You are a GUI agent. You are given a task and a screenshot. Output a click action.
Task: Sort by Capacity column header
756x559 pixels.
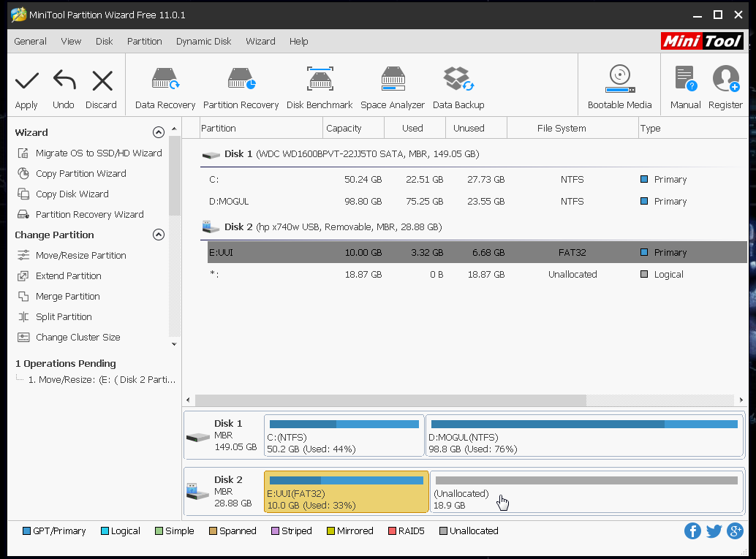coord(353,128)
